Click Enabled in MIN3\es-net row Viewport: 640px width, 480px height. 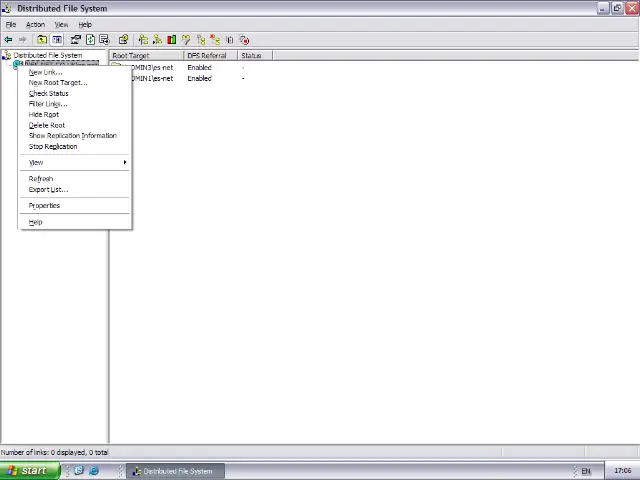point(200,68)
